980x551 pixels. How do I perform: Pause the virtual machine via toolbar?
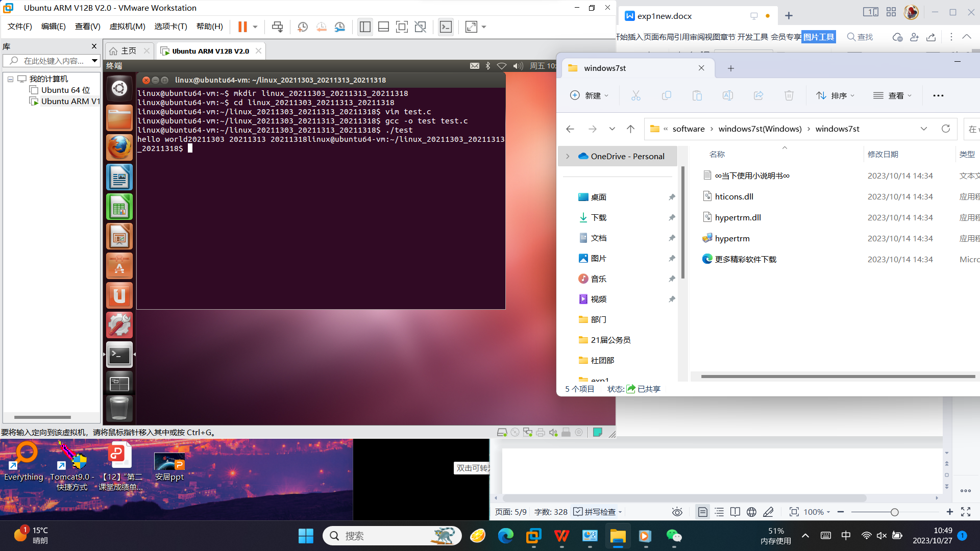pyautogui.click(x=242, y=27)
